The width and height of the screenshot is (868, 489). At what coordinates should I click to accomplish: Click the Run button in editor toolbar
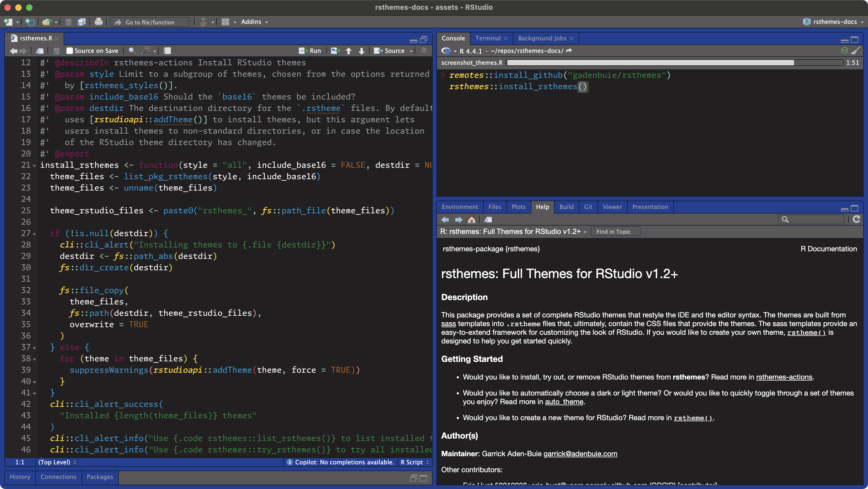pos(310,50)
